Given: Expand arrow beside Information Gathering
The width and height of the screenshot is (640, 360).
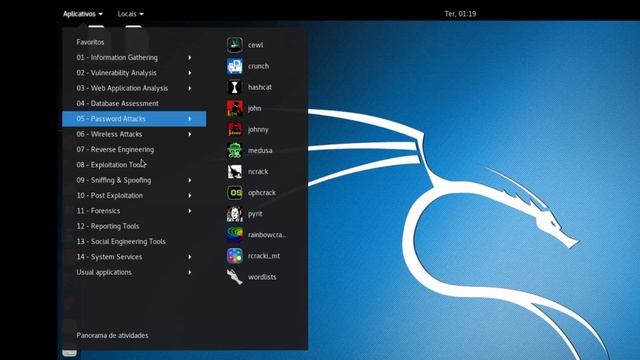Looking at the screenshot, I should [x=190, y=58].
